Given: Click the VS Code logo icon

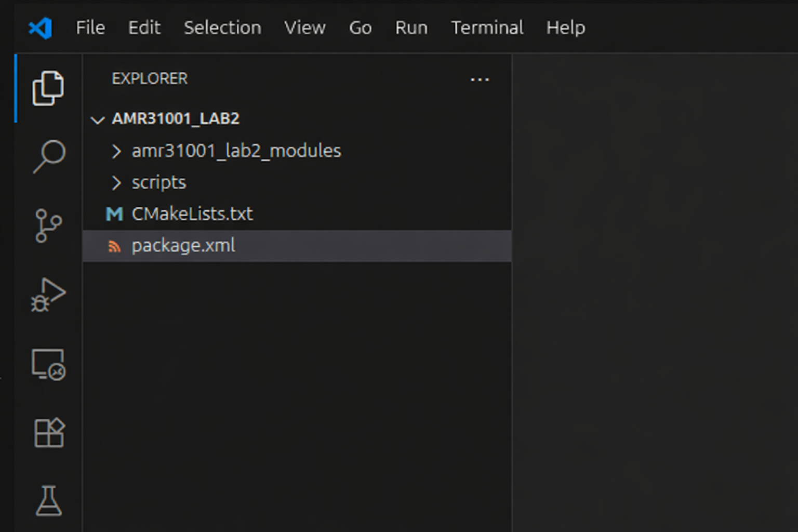Looking at the screenshot, I should [x=41, y=28].
